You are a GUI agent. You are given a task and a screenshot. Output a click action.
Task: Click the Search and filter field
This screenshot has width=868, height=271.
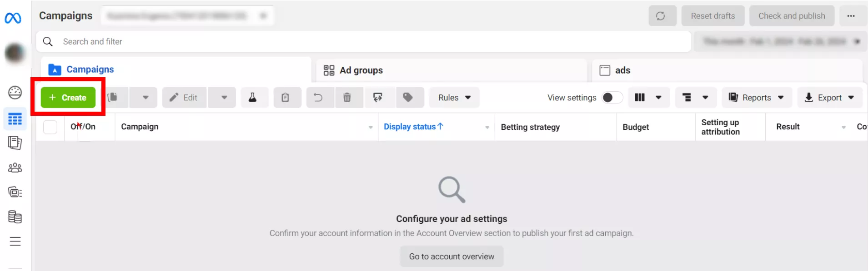tap(364, 42)
